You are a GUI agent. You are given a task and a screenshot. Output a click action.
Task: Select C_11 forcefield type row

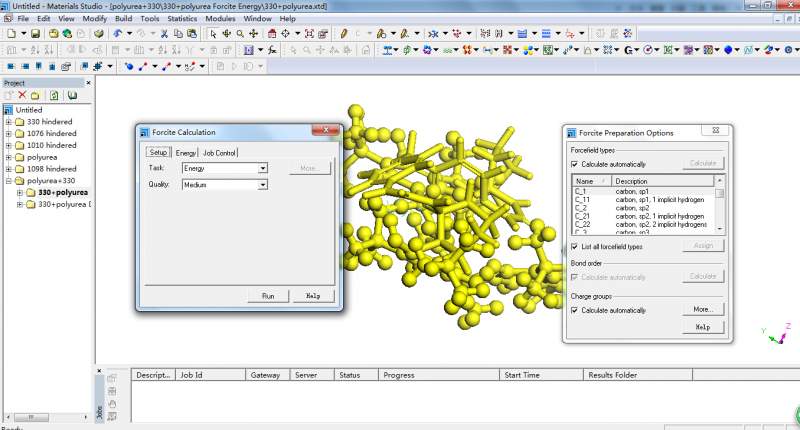click(x=643, y=200)
